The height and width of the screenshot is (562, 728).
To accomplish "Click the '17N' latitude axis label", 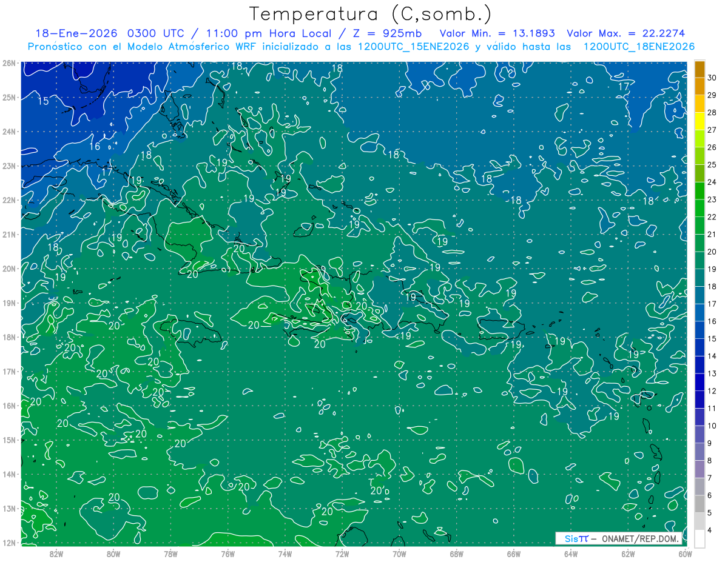I will pos(9,371).
